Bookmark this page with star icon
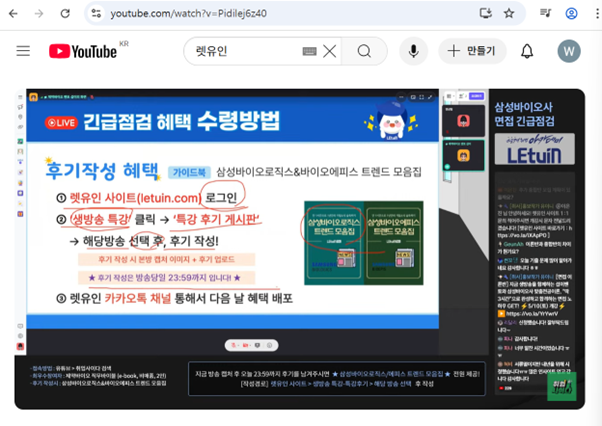Screen dimensions: 602x426 pyautogui.click(x=509, y=14)
